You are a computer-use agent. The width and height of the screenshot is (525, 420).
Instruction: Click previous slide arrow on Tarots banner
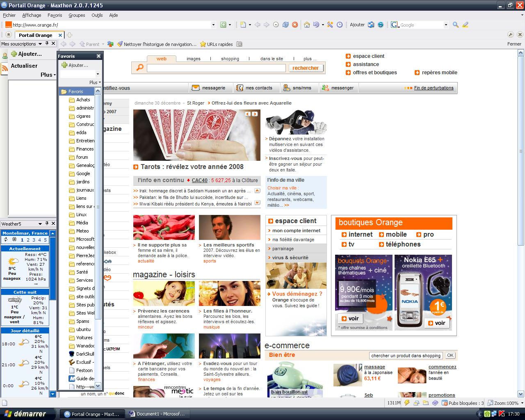pos(248,114)
